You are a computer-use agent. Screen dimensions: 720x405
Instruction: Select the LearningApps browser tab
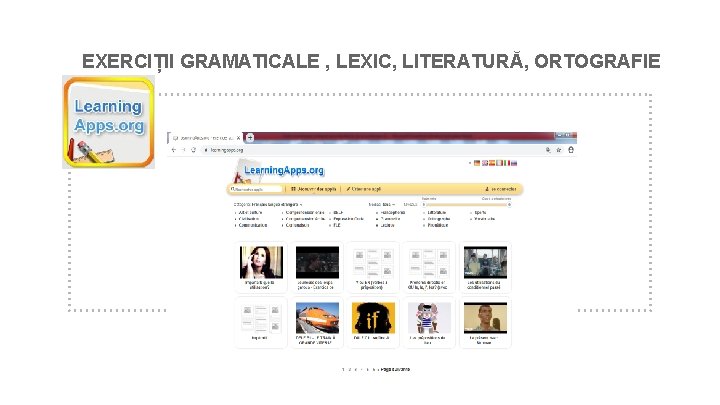coord(205,138)
